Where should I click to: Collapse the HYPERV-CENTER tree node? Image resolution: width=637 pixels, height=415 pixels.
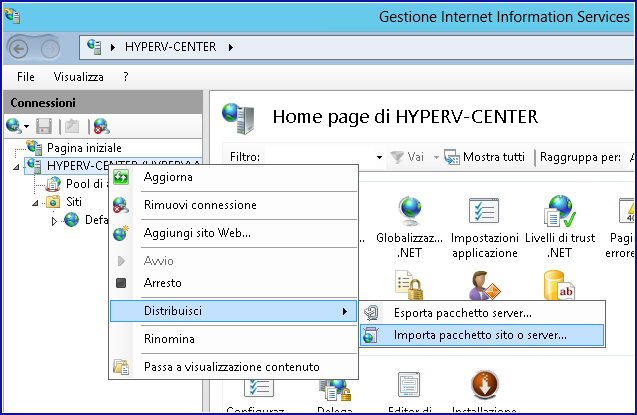pyautogui.click(x=16, y=167)
